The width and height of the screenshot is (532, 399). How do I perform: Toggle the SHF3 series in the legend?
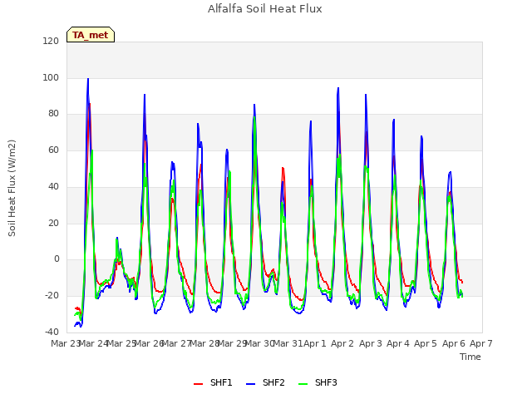[x=318, y=382]
